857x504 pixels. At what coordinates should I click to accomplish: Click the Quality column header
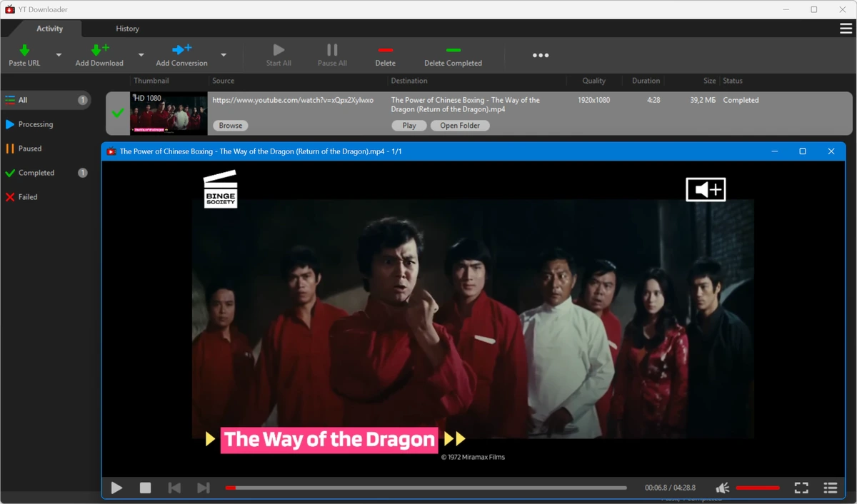[593, 81]
